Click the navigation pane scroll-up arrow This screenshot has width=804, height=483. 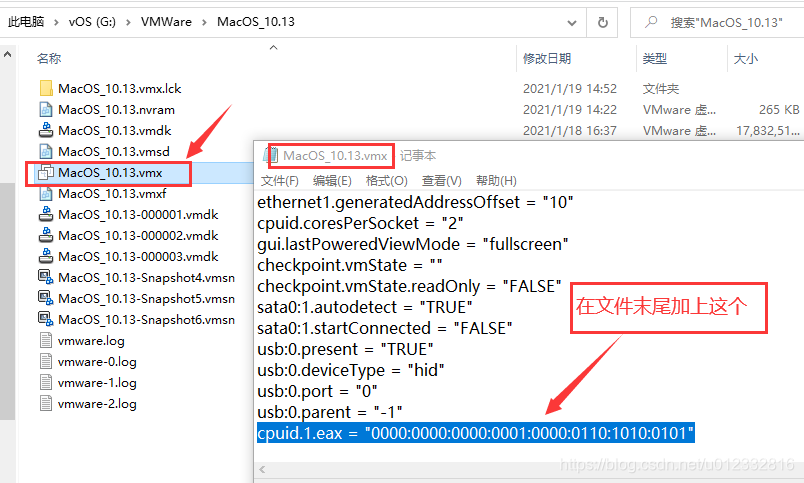8,54
